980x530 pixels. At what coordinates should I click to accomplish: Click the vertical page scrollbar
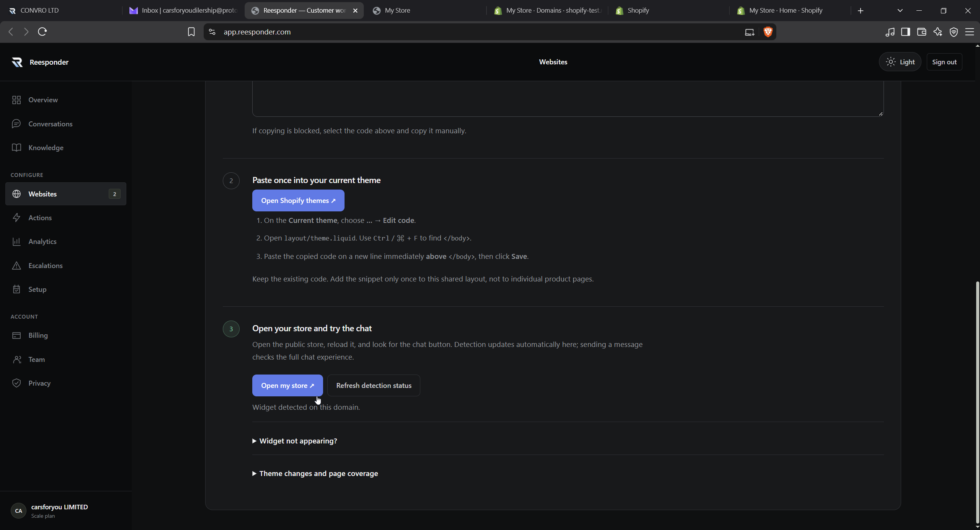(x=977, y=402)
